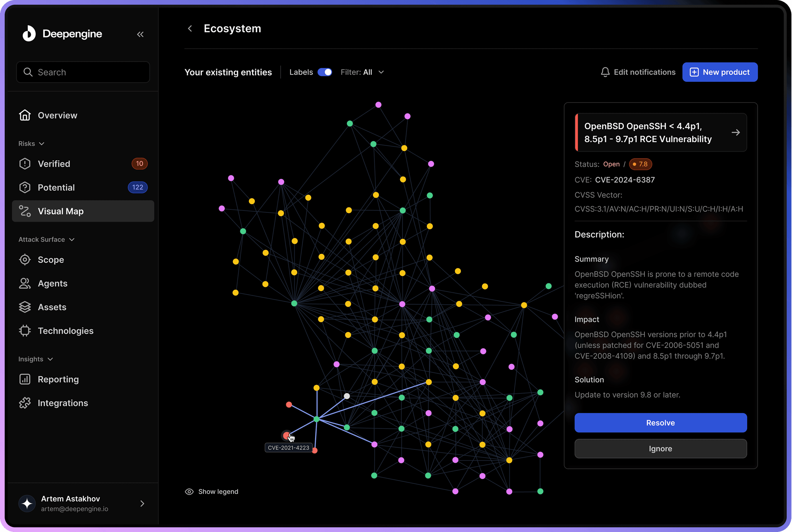Screen dimensions: 792x532
Task: Open the Reporting page
Action: tap(58, 379)
